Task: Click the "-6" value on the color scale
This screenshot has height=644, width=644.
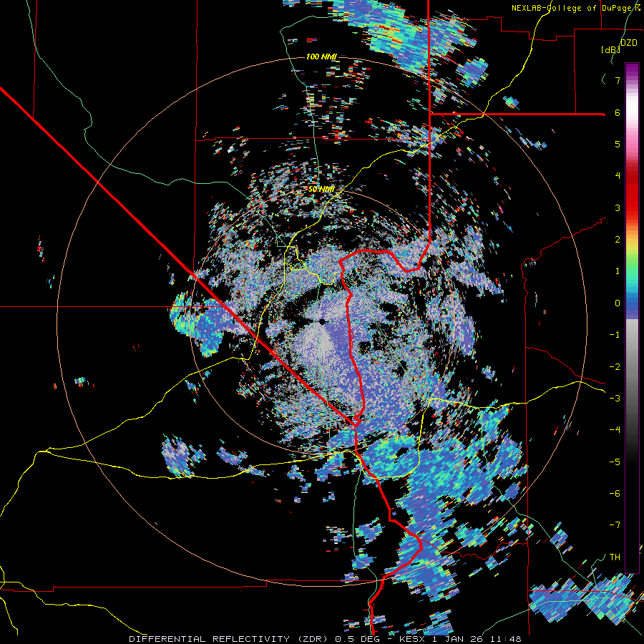Action: (615, 494)
